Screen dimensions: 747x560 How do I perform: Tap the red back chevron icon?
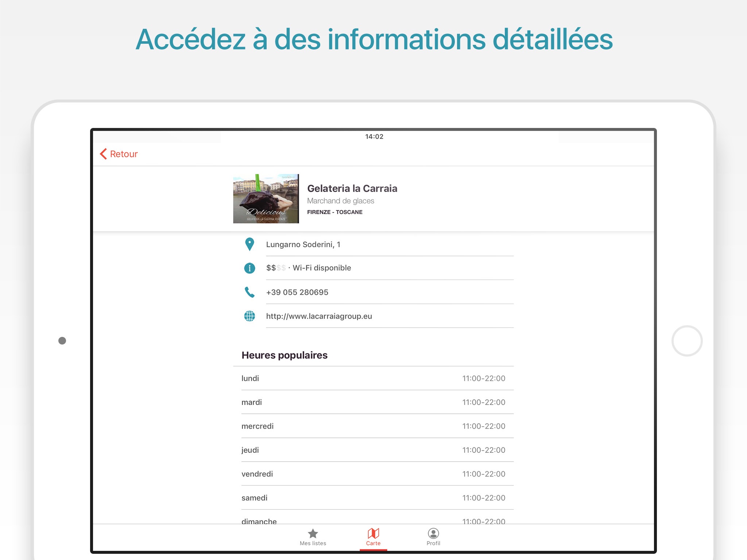click(x=104, y=154)
